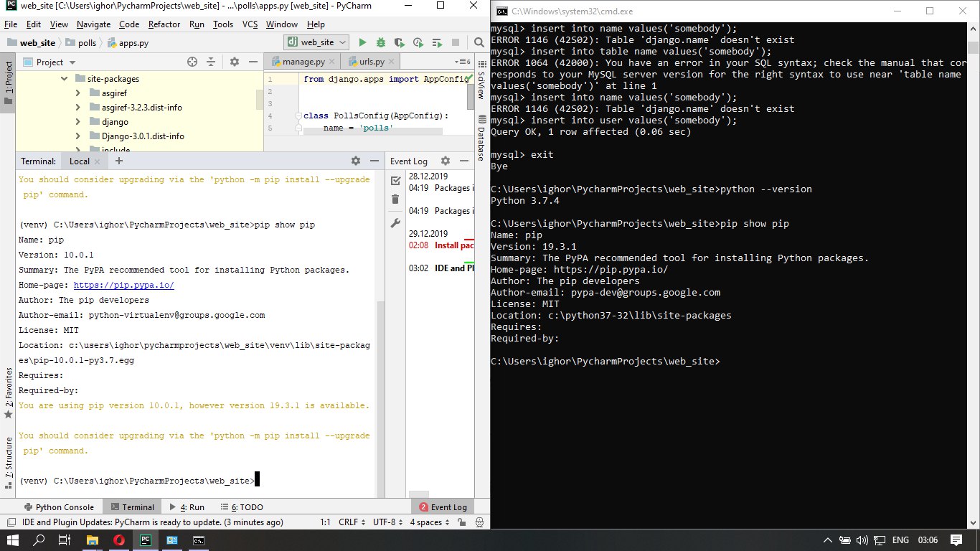The image size is (980, 551).
Task: Change CRLF line separator
Action: (352, 522)
